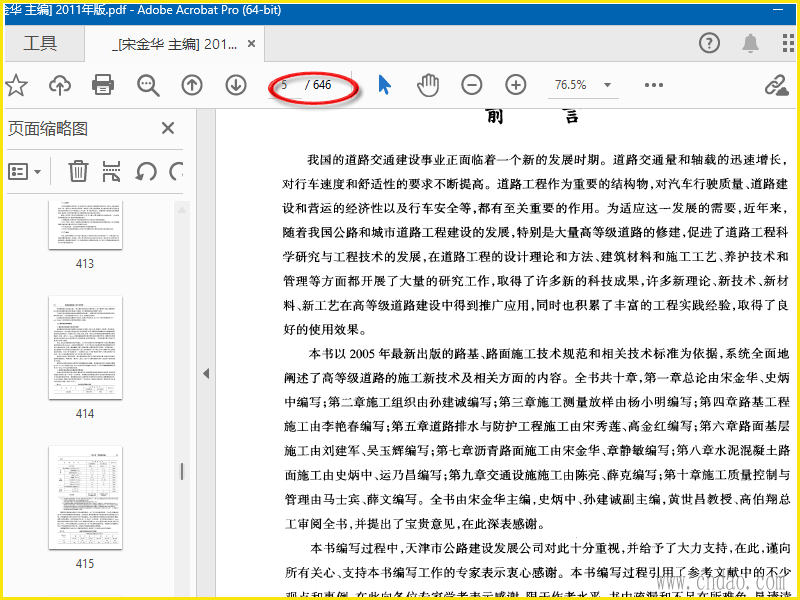Open the Help question mark menu
The width and height of the screenshot is (800, 600).
709,43
